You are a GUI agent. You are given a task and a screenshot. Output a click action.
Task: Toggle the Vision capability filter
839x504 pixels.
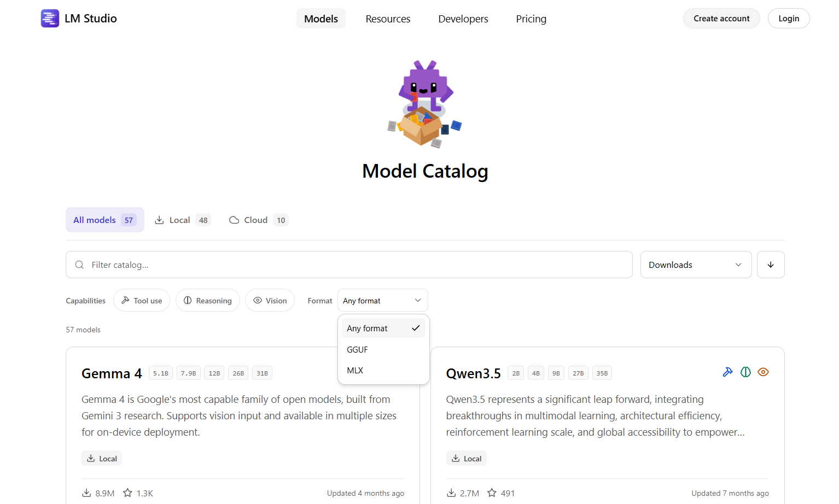(x=270, y=300)
